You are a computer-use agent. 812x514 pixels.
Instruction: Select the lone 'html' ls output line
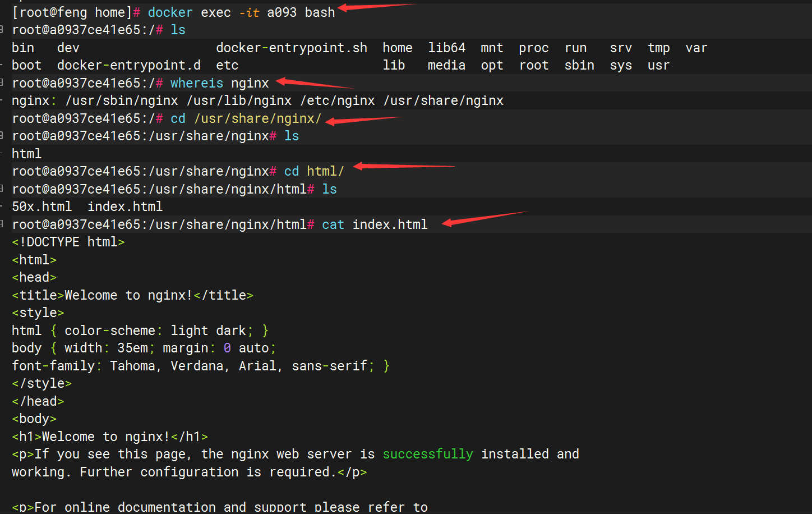coord(27,153)
